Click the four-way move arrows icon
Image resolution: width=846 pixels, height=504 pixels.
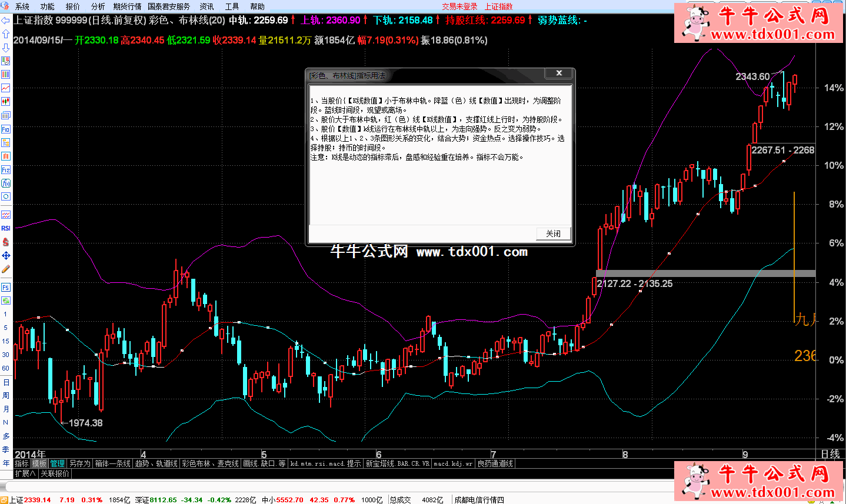point(5,255)
